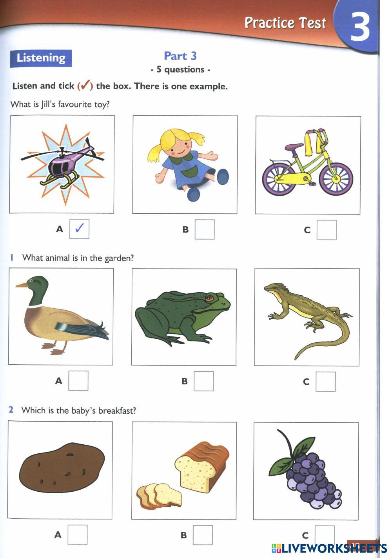This screenshot has width=392, height=558.
Task: Select the duck image
Action: click(x=61, y=317)
